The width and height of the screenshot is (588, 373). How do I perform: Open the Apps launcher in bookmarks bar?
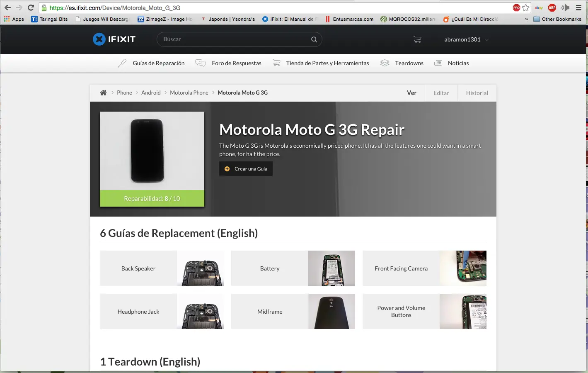point(14,19)
